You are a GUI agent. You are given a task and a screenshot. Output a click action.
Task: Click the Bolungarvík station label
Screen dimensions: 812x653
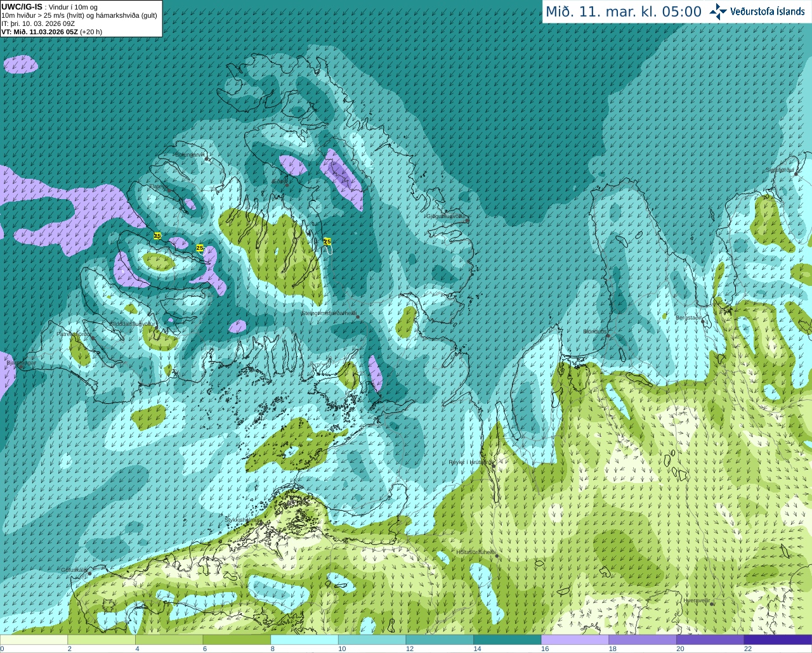click(191, 155)
